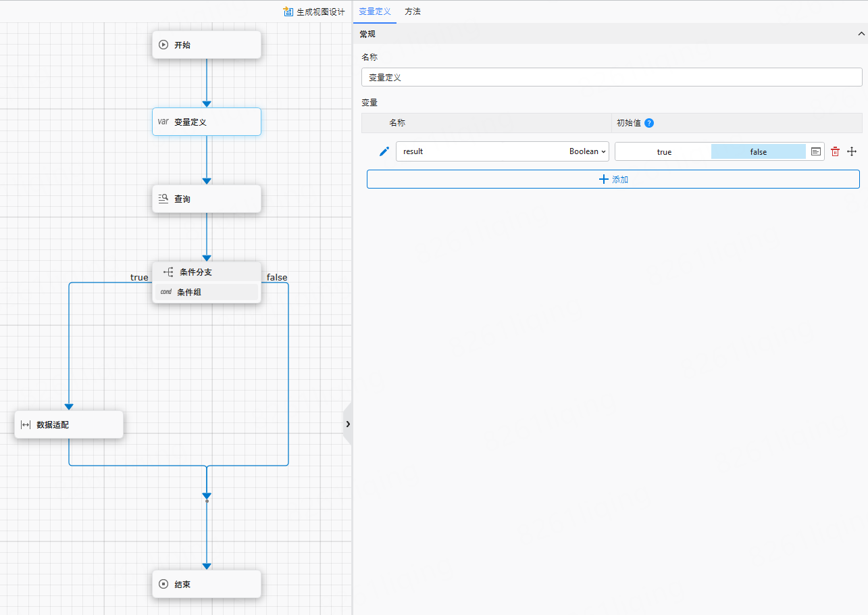This screenshot has height=615, width=868.
Task: Delete the result variable with trash icon
Action: (835, 152)
